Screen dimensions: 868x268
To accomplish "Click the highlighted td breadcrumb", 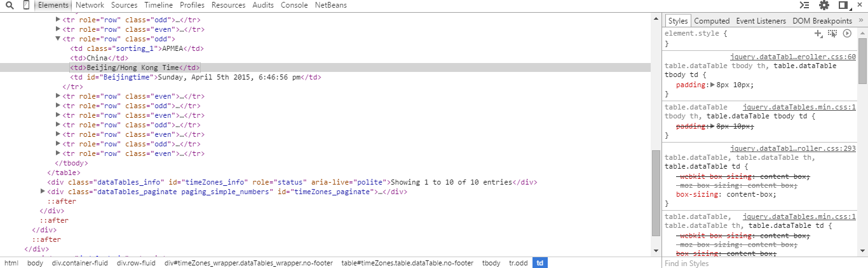I will click(539, 263).
